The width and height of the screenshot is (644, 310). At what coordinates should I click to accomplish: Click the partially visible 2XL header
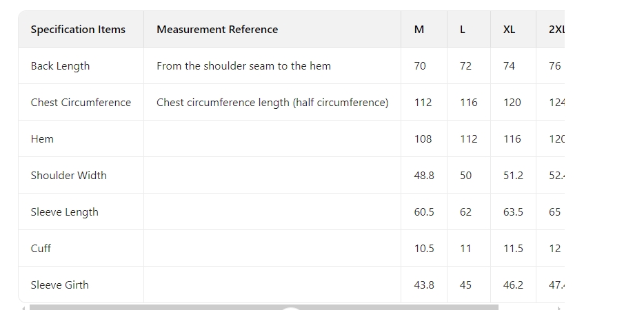click(556, 30)
